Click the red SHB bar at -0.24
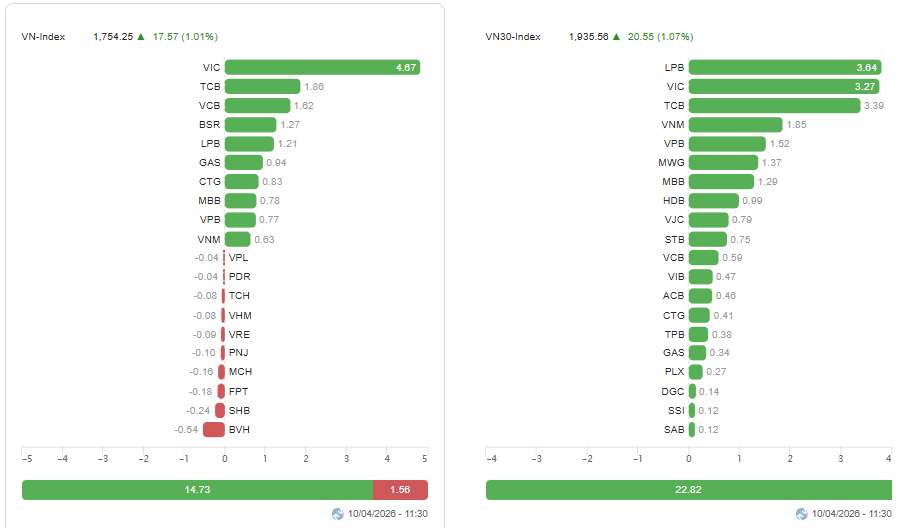 (220, 410)
